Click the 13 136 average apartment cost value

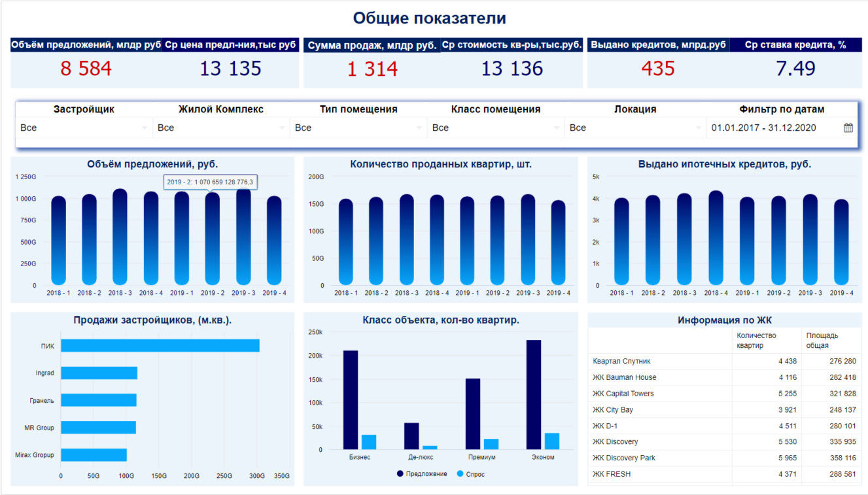(512, 69)
